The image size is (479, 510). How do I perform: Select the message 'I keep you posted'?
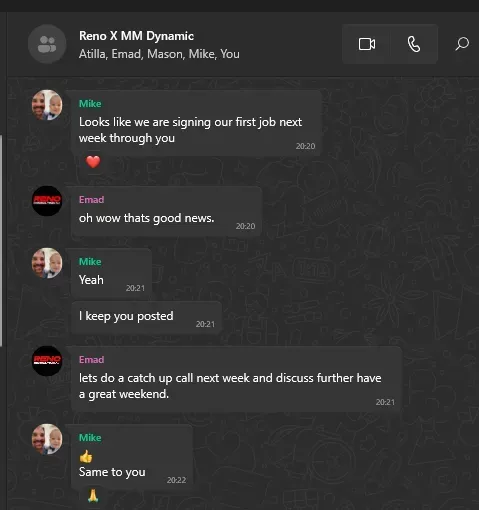pos(146,318)
